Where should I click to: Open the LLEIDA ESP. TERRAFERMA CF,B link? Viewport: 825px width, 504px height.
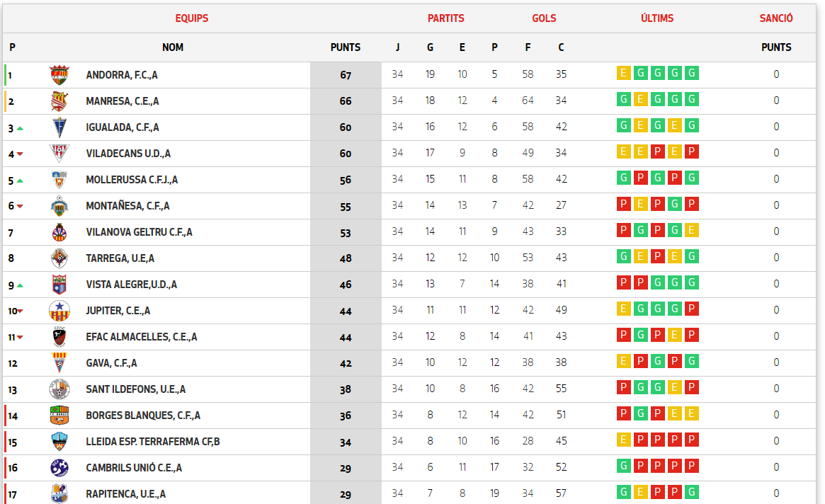(152, 442)
